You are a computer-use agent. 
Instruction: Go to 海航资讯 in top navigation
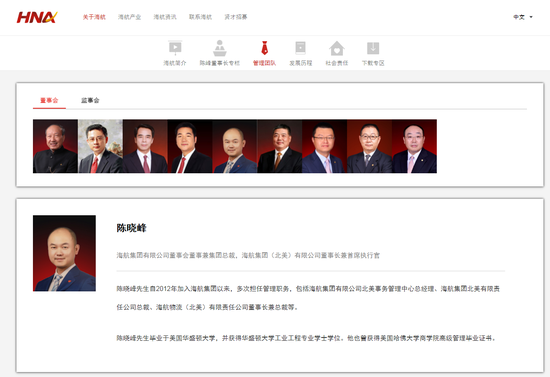(165, 17)
